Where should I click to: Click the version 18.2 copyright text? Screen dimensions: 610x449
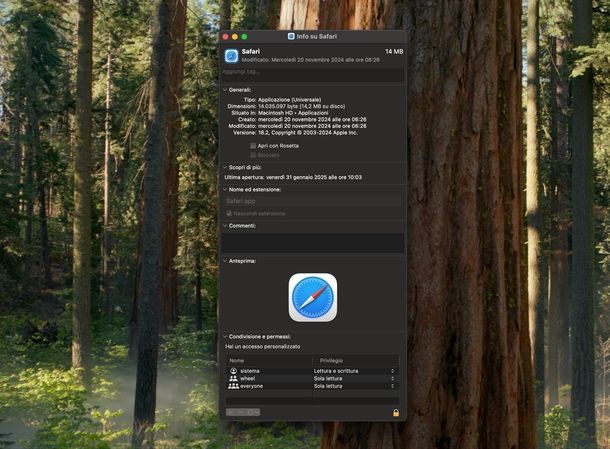coord(308,133)
